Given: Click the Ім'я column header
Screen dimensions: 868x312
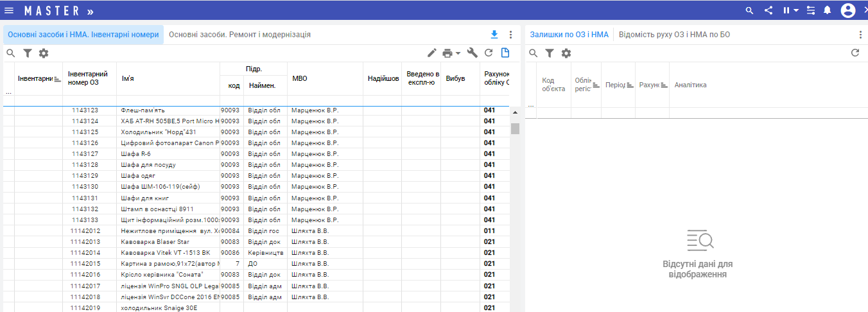Looking at the screenshot, I should pos(128,79).
